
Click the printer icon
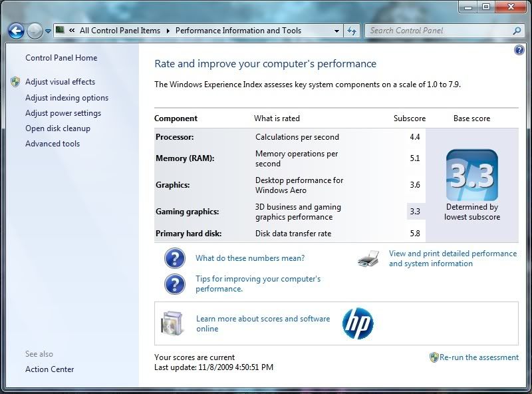368,259
